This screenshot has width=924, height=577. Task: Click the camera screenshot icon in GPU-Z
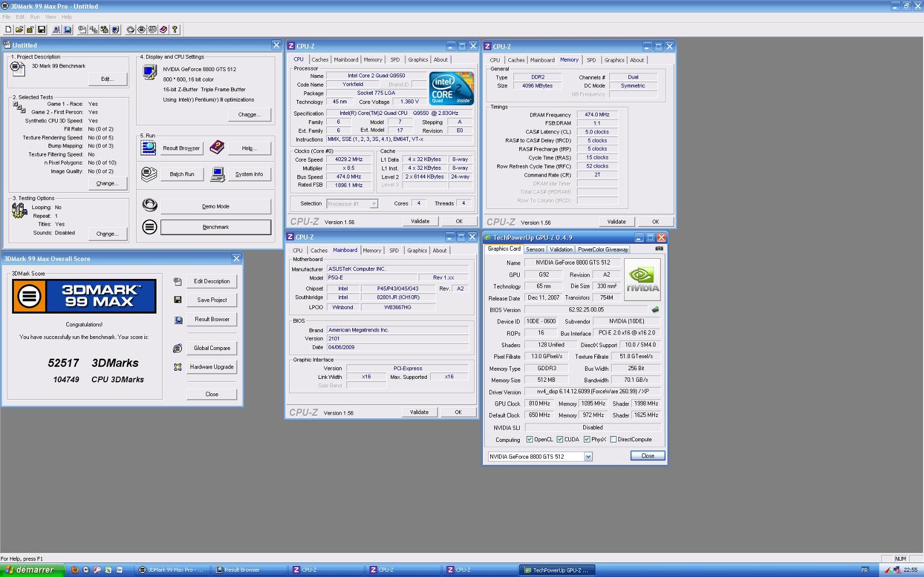659,249
